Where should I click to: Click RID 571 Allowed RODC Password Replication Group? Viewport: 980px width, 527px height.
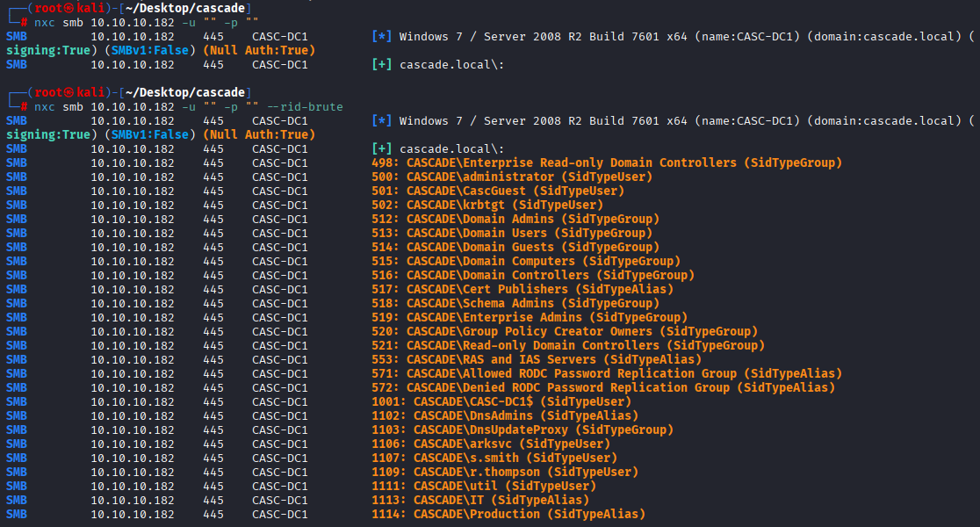[x=607, y=374]
